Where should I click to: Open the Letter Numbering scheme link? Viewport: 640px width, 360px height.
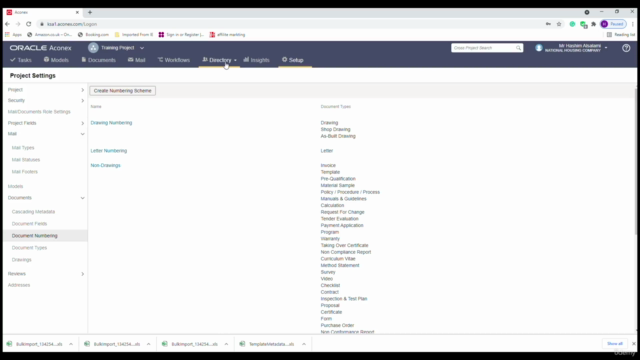(x=109, y=151)
